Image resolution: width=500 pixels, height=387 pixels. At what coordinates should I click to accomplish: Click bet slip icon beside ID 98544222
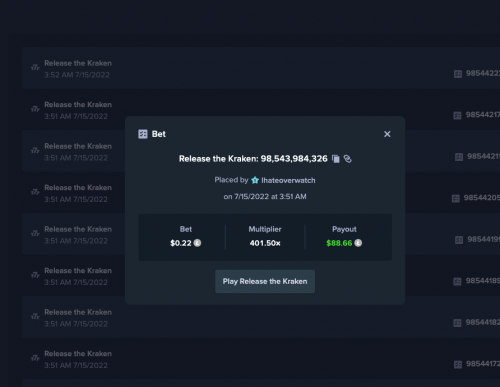458,74
